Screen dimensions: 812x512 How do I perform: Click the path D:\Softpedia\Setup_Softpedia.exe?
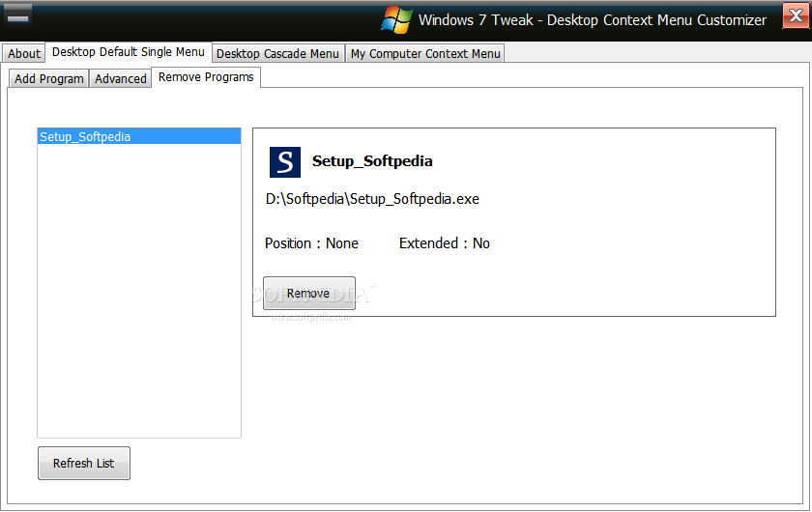[x=372, y=199]
